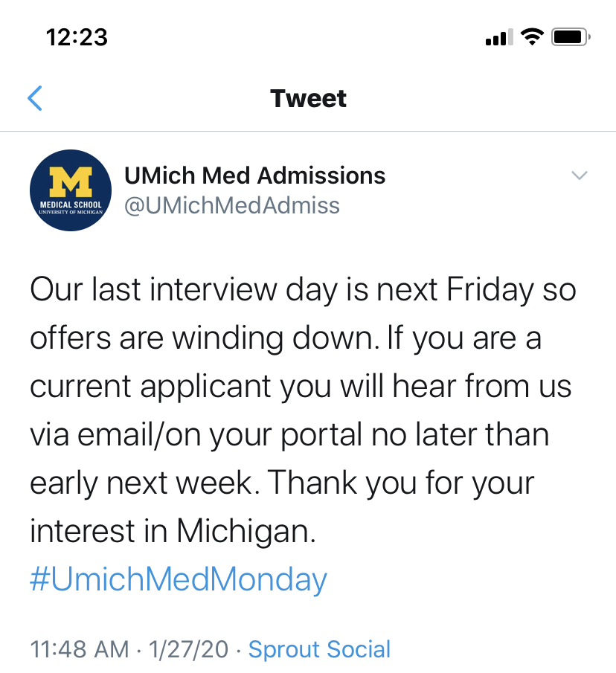
Task: Open the Sprout Social source link
Action: coord(319,649)
